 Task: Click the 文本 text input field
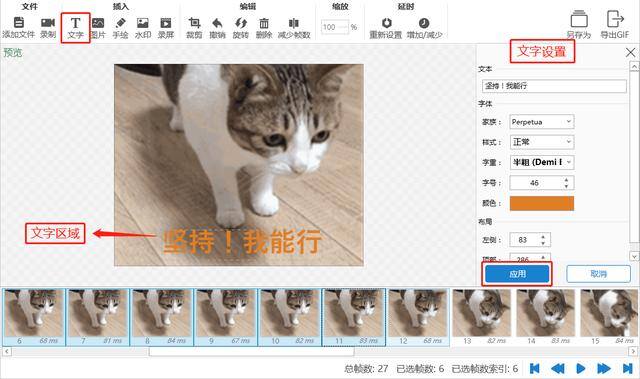coord(554,86)
